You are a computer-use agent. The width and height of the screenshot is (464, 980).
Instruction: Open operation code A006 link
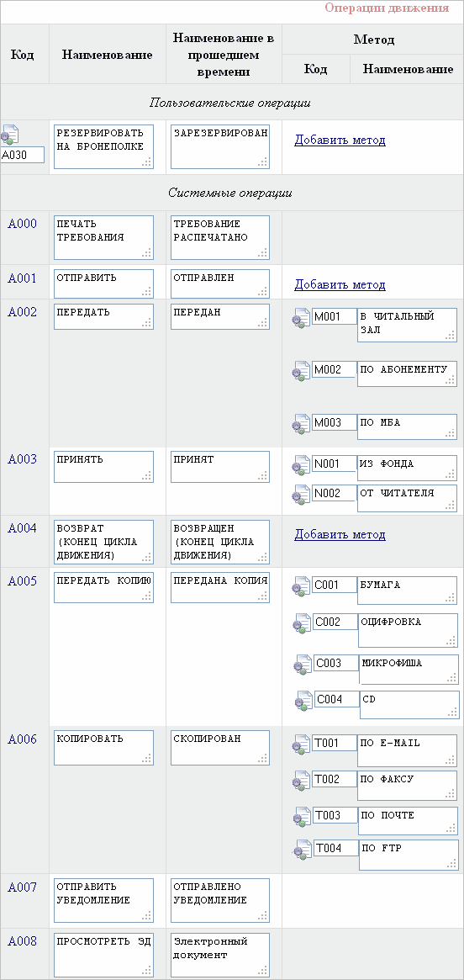(23, 739)
